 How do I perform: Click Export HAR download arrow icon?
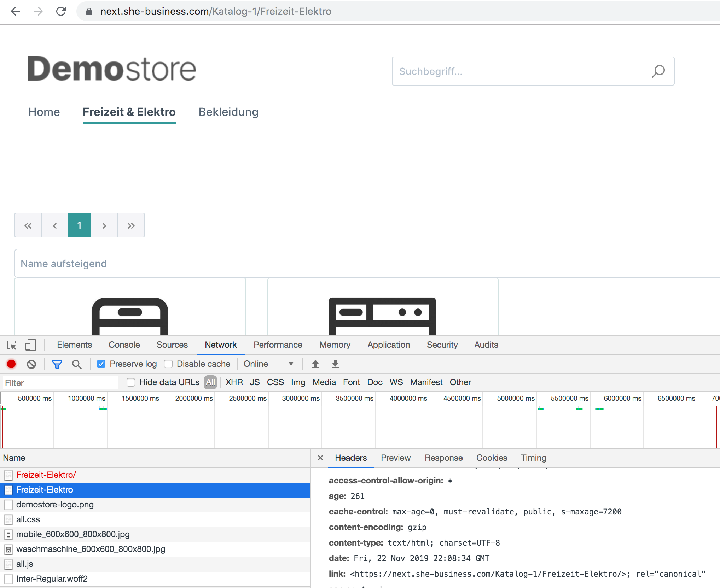point(335,364)
